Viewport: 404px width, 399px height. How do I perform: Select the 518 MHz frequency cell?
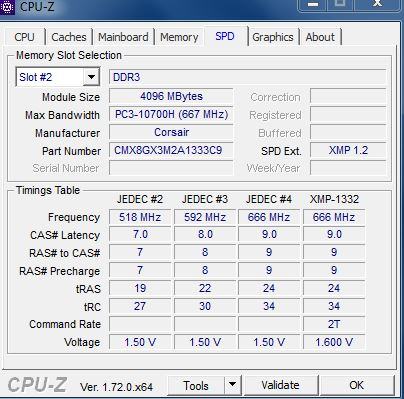coord(140,217)
